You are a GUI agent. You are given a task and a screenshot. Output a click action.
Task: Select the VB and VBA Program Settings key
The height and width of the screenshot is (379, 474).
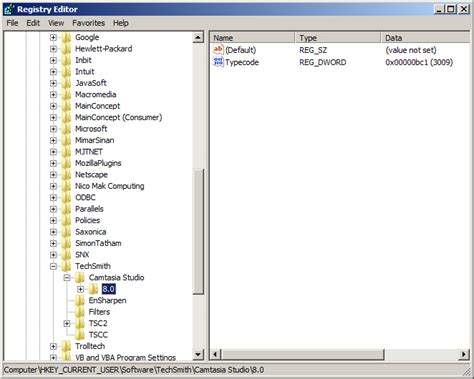(x=125, y=358)
